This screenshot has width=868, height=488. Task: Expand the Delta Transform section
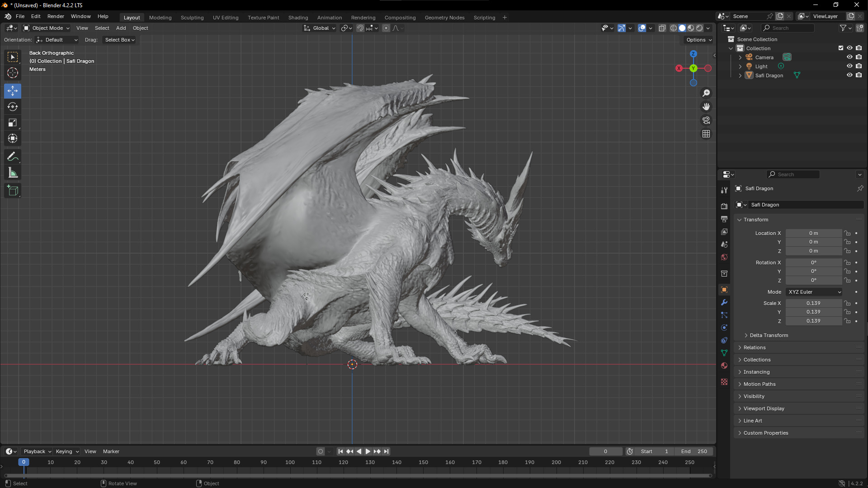769,335
